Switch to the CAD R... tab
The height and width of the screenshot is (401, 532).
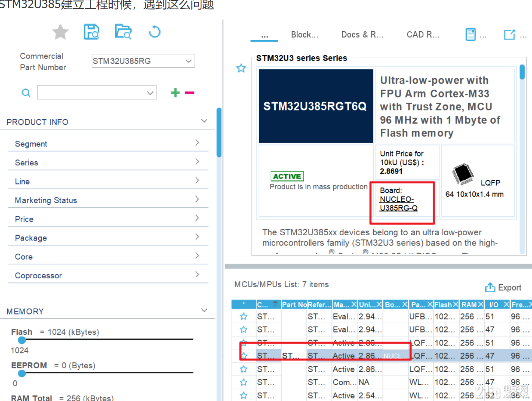pyautogui.click(x=423, y=35)
